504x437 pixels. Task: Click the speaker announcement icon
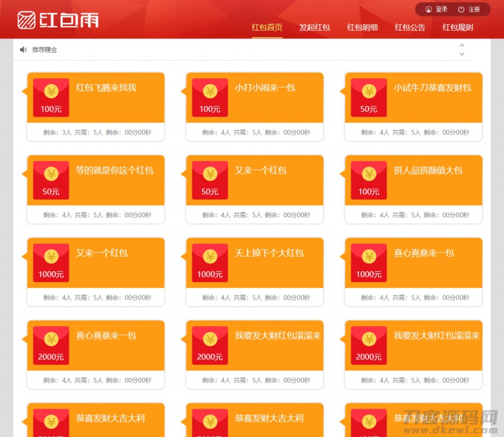click(x=23, y=50)
